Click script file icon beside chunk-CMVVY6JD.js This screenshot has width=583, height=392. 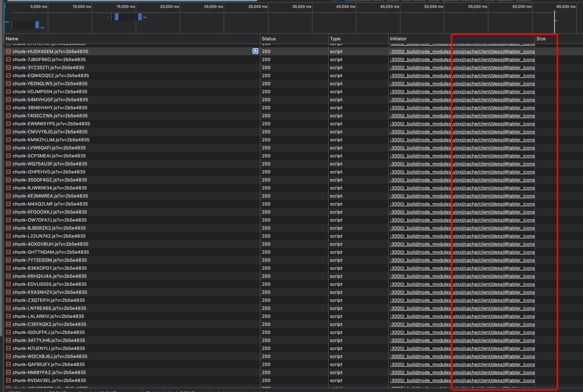pos(8,132)
